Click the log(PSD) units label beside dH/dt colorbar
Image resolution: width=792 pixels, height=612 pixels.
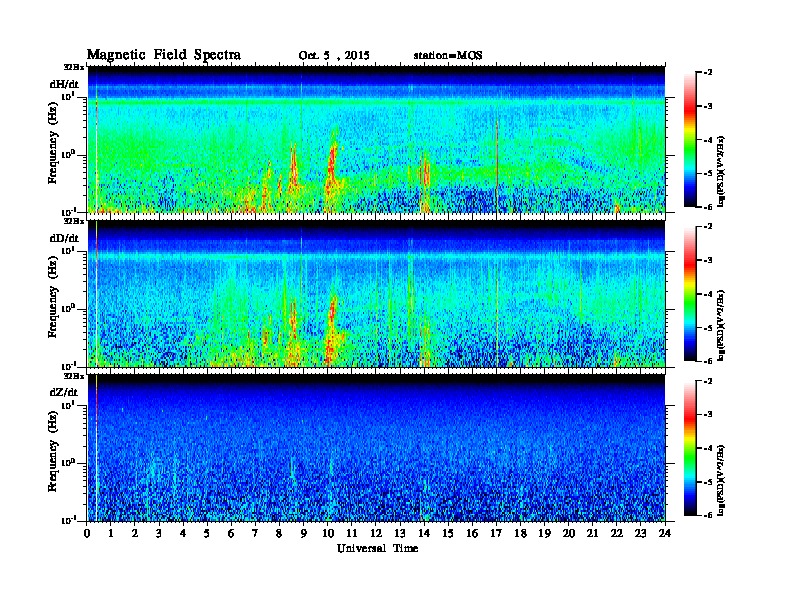722,171
